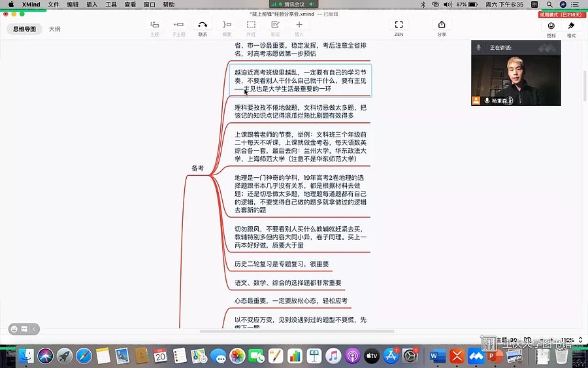The width and height of the screenshot is (588, 368).
Task: Open Tencent Meeting from the Dock
Action: tap(476, 356)
